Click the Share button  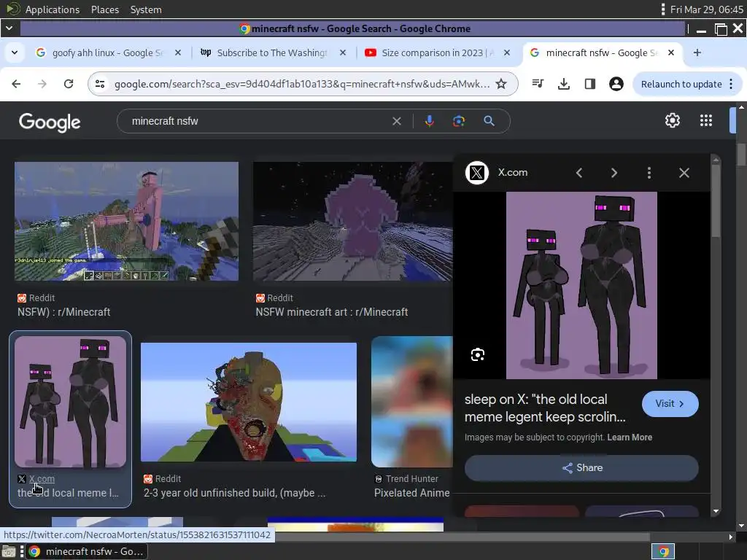point(581,468)
